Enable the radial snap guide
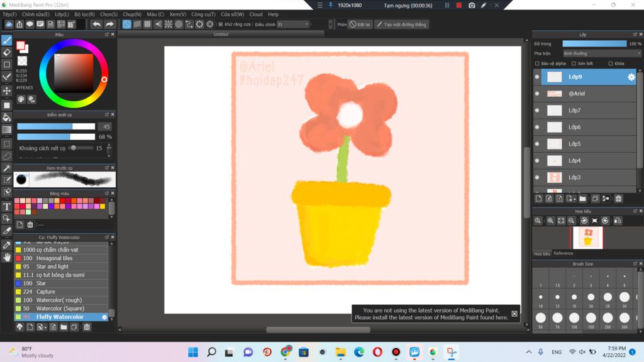644x362 pixels. pos(169,25)
